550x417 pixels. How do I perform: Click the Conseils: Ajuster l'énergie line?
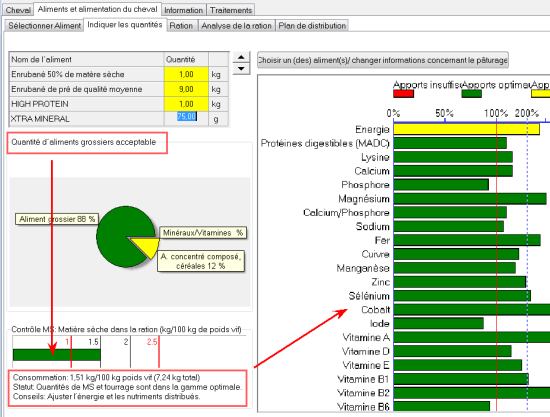(x=106, y=397)
